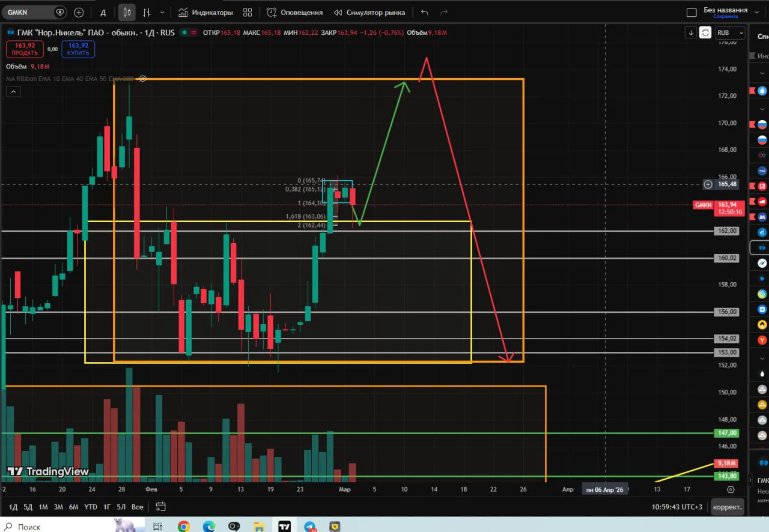Select the 1М date range
This screenshot has width=769, height=532.
click(x=43, y=507)
